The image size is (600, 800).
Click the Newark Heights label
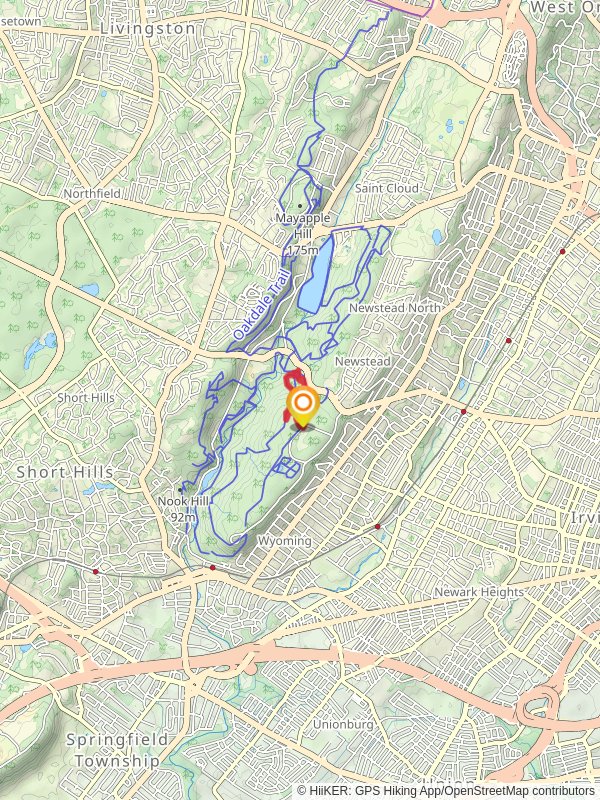coord(479,592)
